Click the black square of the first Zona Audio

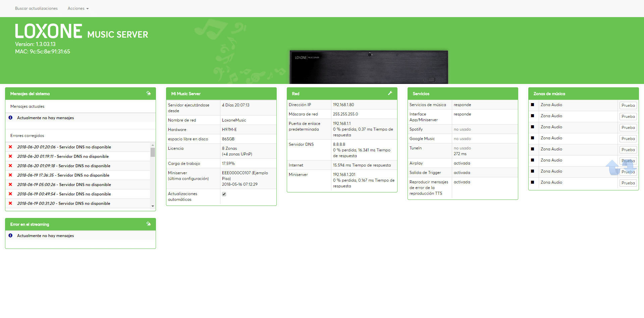pyautogui.click(x=532, y=105)
